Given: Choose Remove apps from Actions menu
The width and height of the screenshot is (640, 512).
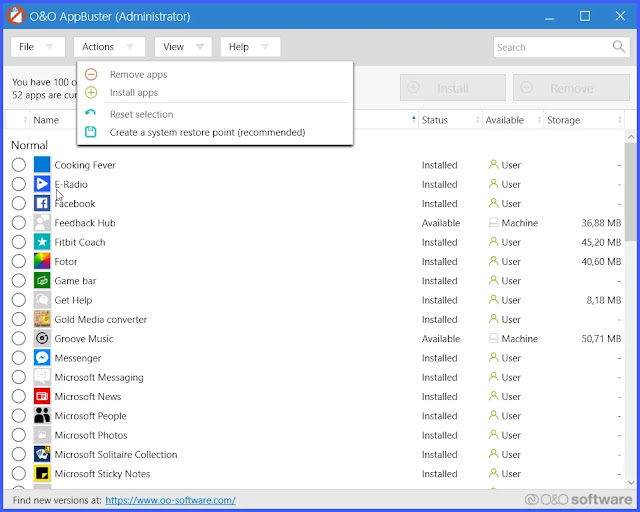Looking at the screenshot, I should coord(215,74).
